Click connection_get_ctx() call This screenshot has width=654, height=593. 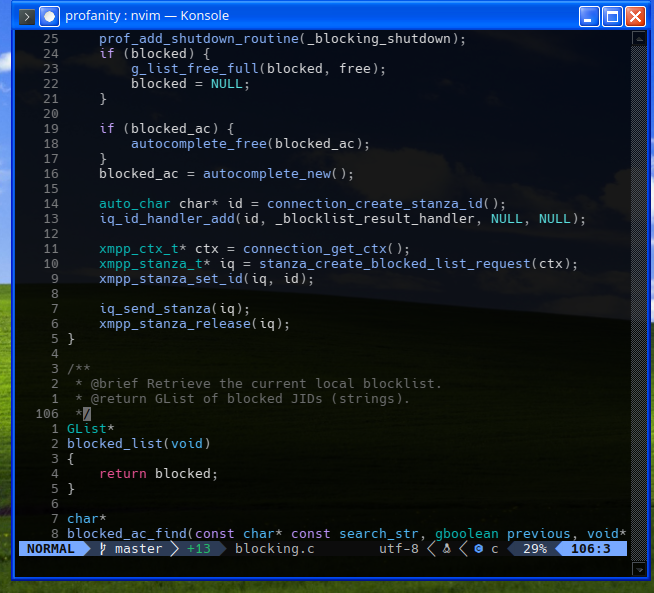(323, 249)
